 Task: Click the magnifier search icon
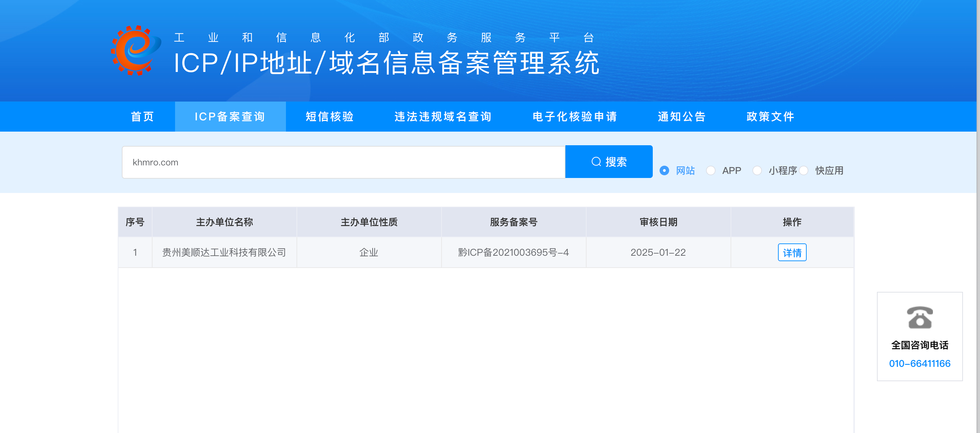point(596,162)
